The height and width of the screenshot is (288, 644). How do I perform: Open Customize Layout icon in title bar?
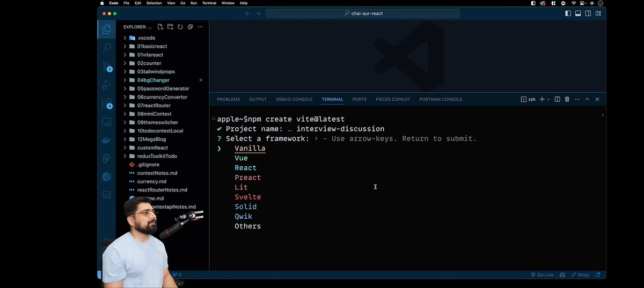pos(598,13)
